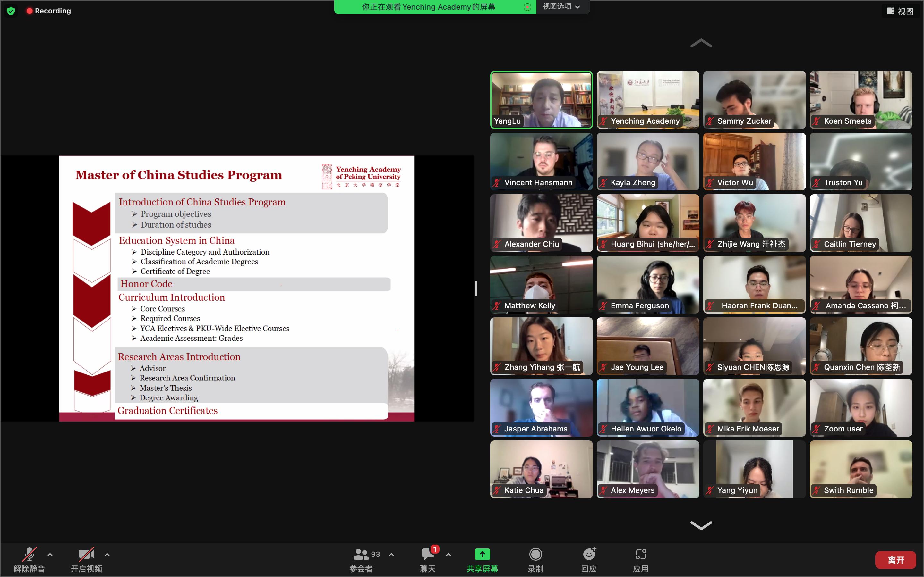
Task: Open the view options dropdown
Action: 561,6
